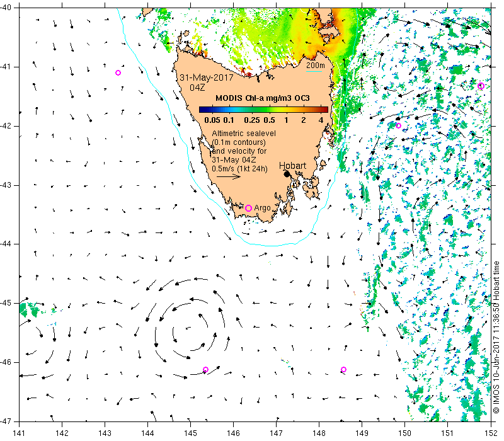Click the '149' longitude axis label
The image size is (504, 441).
pyautogui.click(x=362, y=433)
